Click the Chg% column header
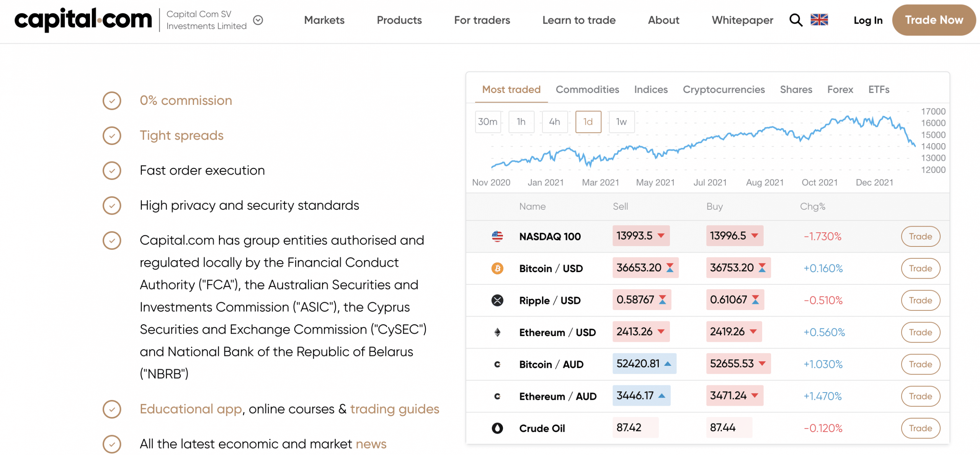The width and height of the screenshot is (980, 455). (812, 207)
